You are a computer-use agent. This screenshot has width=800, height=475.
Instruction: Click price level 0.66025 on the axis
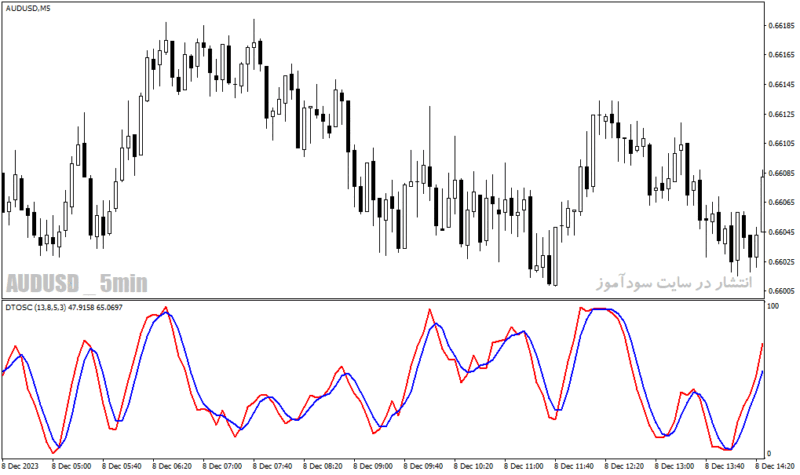point(782,262)
